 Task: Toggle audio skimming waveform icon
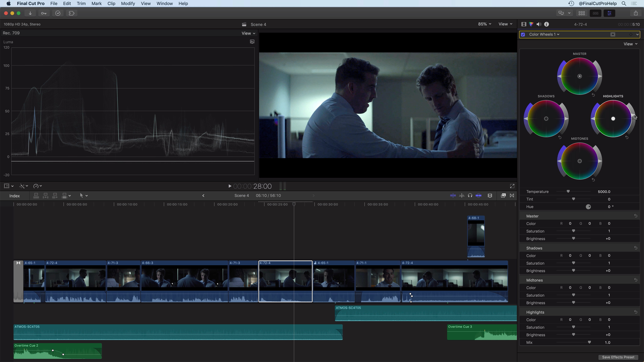coord(461,195)
